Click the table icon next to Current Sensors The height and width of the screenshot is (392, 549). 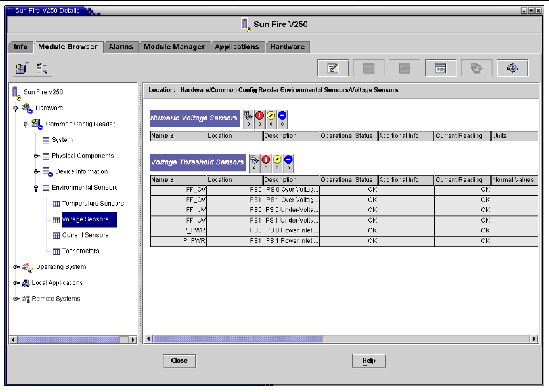click(56, 236)
